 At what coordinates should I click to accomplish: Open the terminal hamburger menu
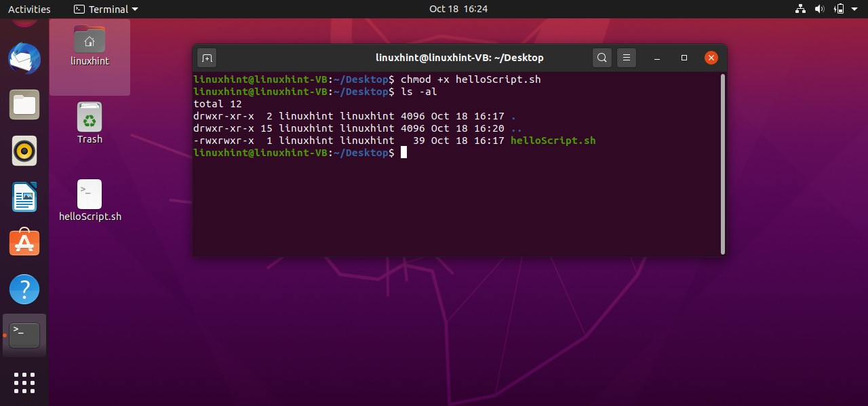click(x=627, y=58)
